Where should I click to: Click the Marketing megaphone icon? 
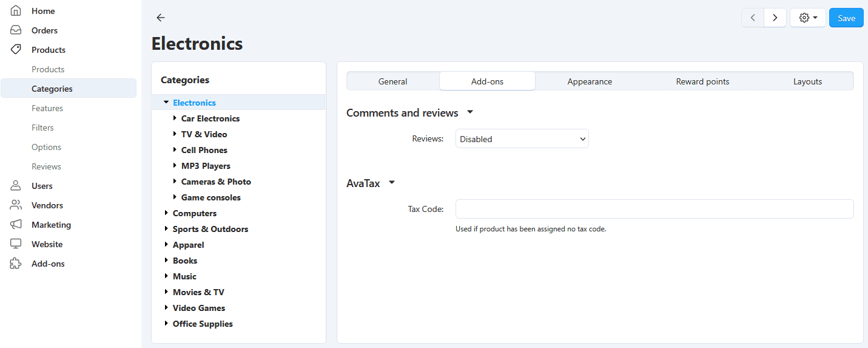pos(16,225)
